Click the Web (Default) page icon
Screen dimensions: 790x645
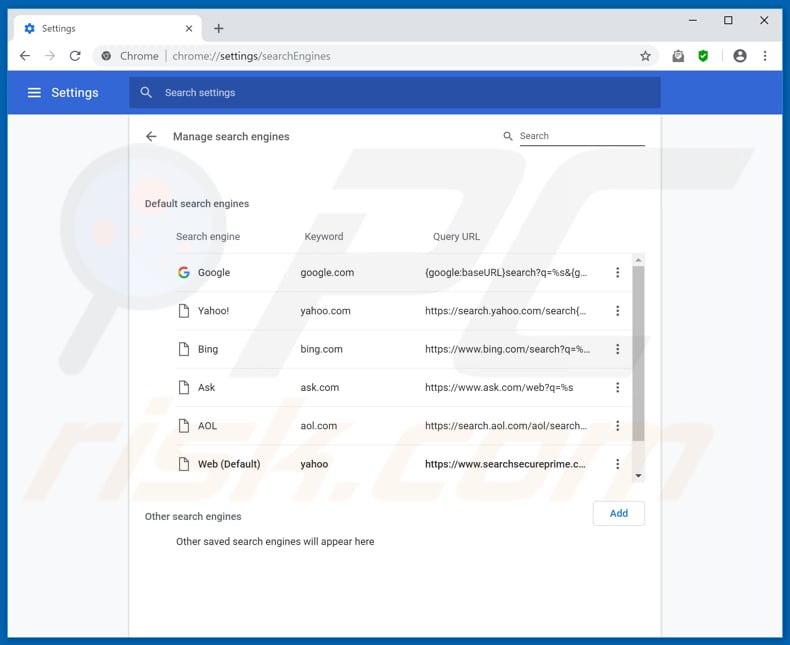184,464
